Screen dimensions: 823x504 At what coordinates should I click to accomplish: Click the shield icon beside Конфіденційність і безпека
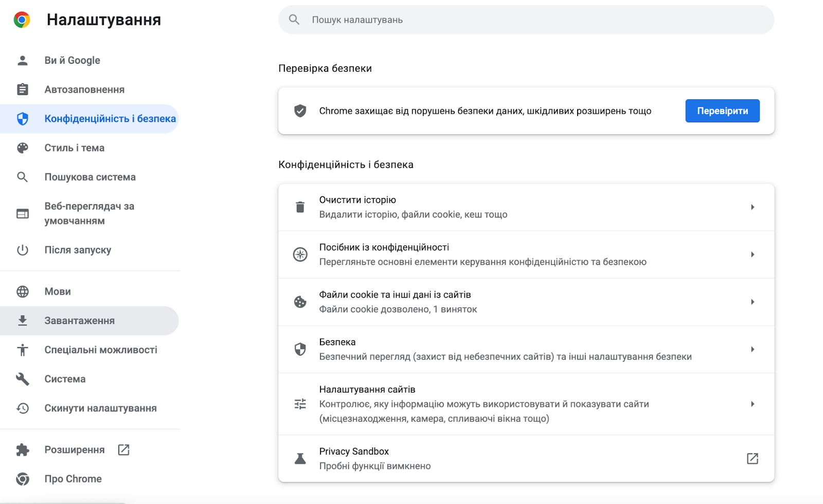pyautogui.click(x=23, y=119)
